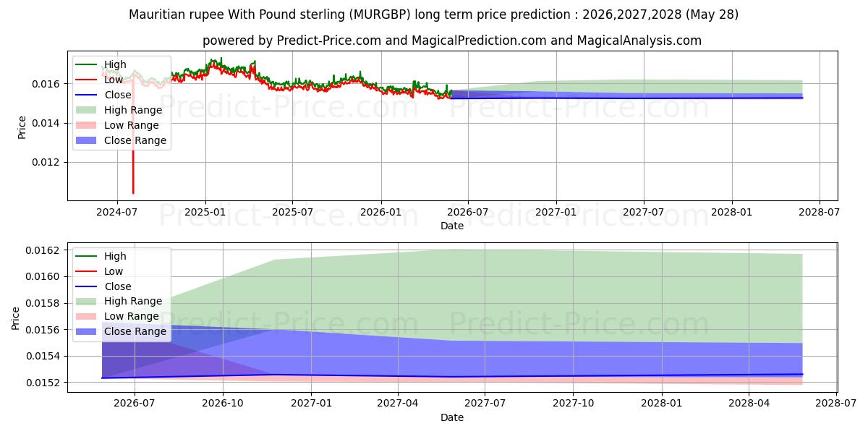Click the 2028-07 x-axis tick on top chart

coord(819,212)
